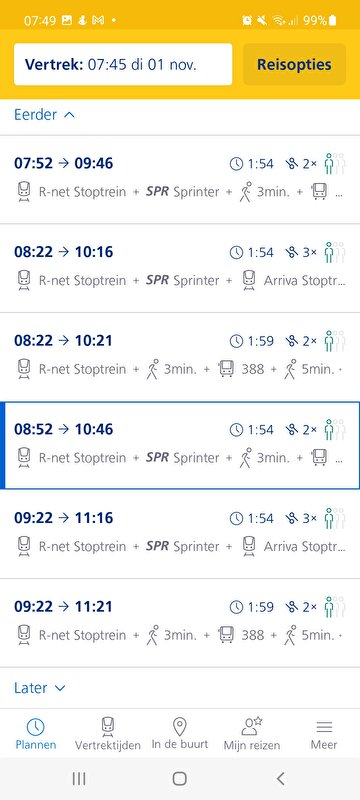This screenshot has height=800, width=360.
Task: Tap bus 388 icon in 08:22–10:21 trip
Action: click(226, 369)
